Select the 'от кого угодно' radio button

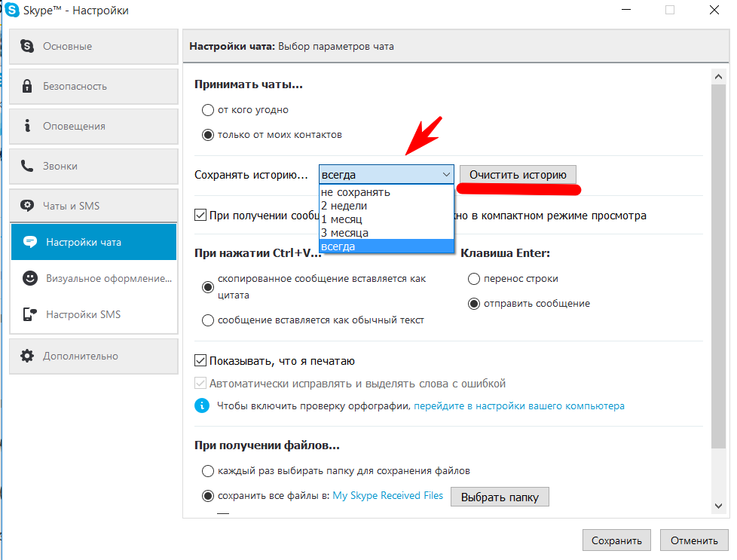209,110
